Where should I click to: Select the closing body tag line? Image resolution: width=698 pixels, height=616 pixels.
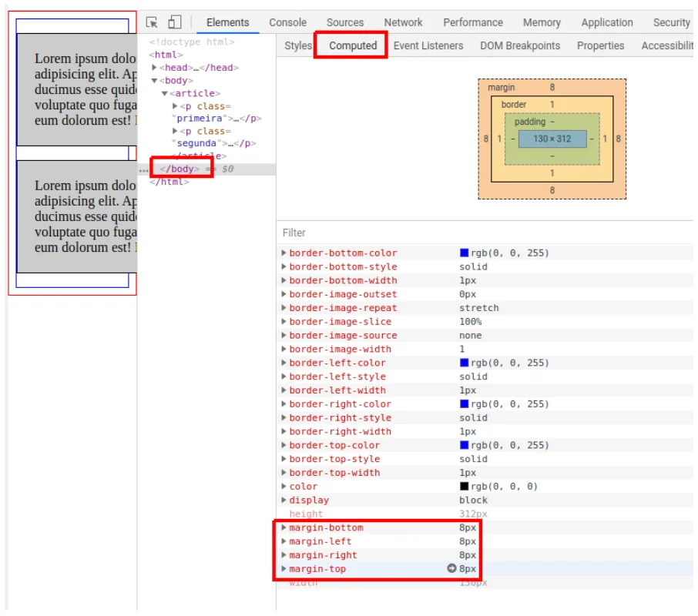[x=180, y=169]
